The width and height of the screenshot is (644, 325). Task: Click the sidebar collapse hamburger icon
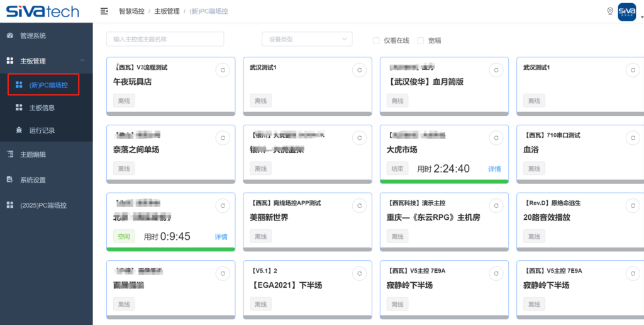coord(104,11)
